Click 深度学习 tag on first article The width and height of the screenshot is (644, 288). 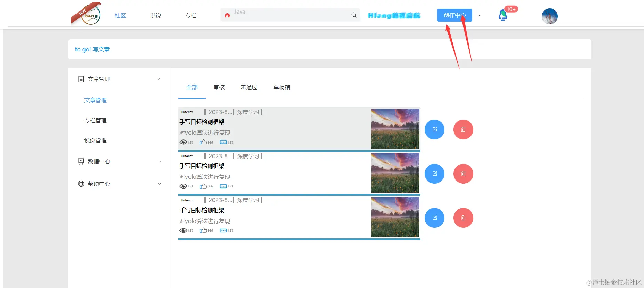[248, 112]
